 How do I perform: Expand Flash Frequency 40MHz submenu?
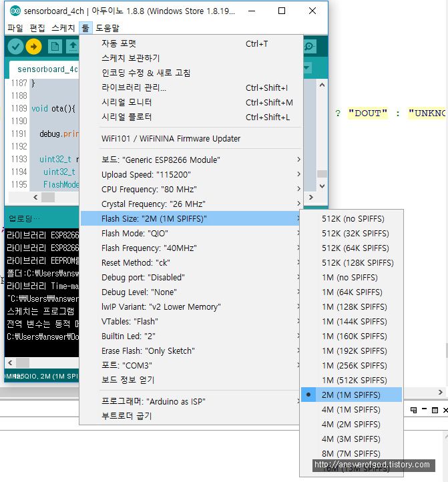pyautogui.click(x=191, y=248)
